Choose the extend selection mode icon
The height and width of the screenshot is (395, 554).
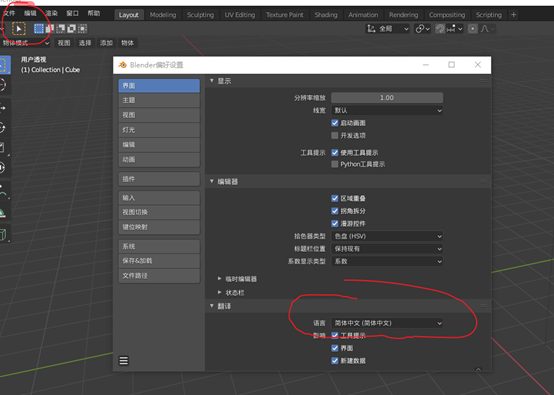(x=50, y=29)
